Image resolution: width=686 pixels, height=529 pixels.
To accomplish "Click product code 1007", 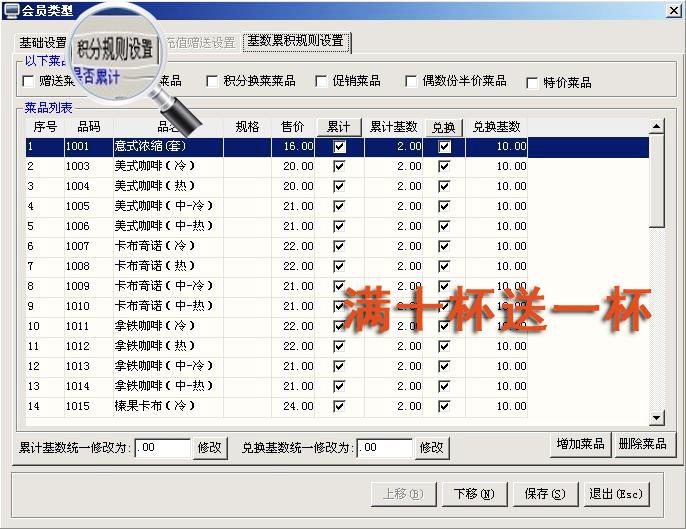I will 77,246.
